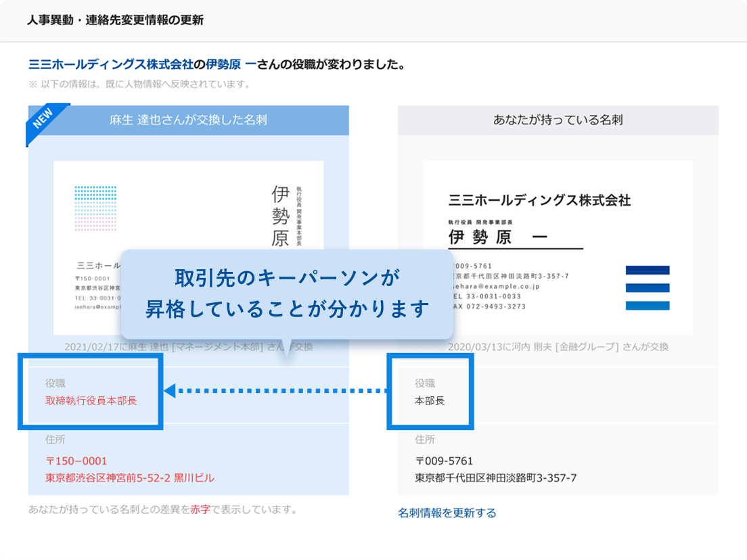Click the new position text 取締執行役員本部長
Screen dimensions: 747x560
91,400
